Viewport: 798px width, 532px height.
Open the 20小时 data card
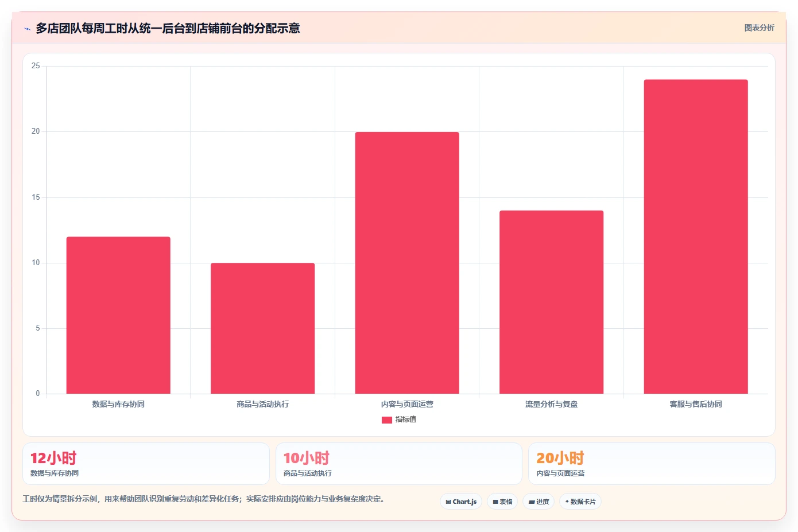click(x=652, y=464)
